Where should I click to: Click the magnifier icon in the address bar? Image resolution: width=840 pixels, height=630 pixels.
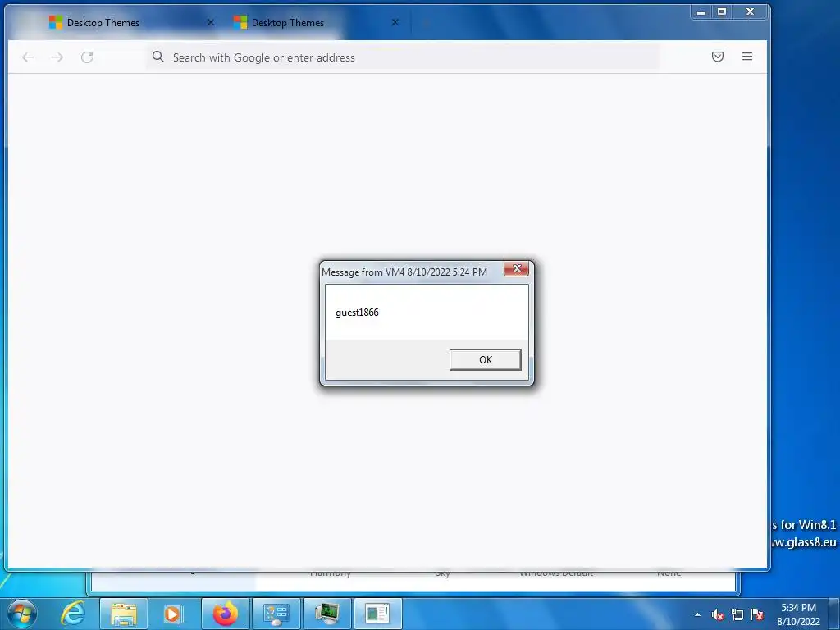(x=157, y=57)
